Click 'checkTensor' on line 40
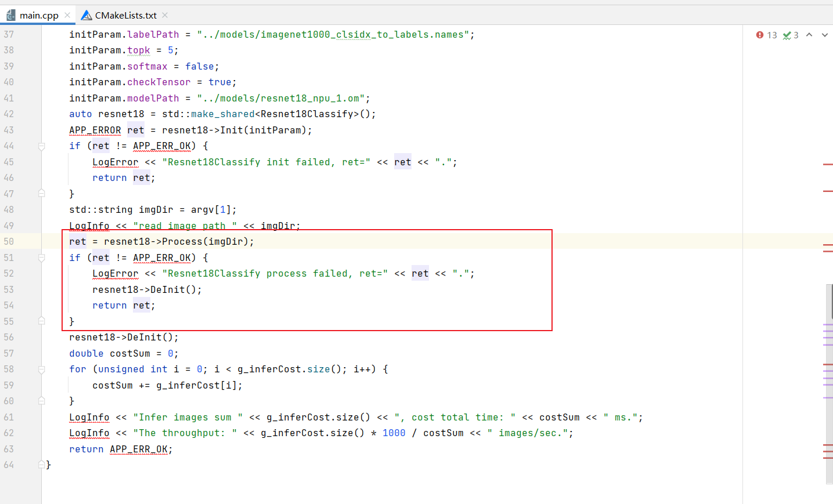This screenshot has height=504, width=833. pos(159,82)
